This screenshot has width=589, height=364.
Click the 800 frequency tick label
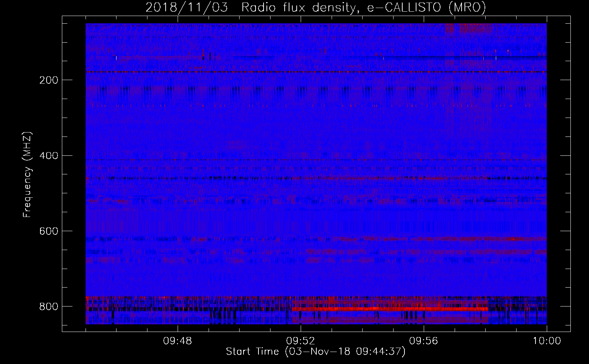coord(49,306)
